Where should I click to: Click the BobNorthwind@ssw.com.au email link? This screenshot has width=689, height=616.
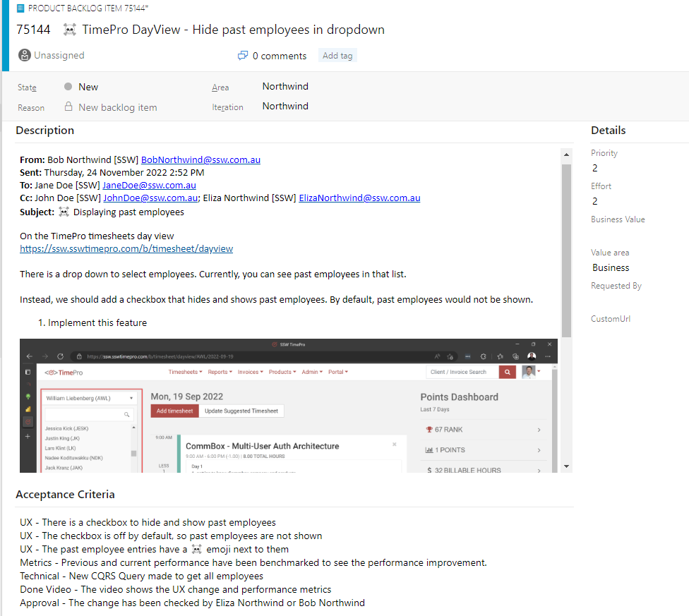point(200,159)
